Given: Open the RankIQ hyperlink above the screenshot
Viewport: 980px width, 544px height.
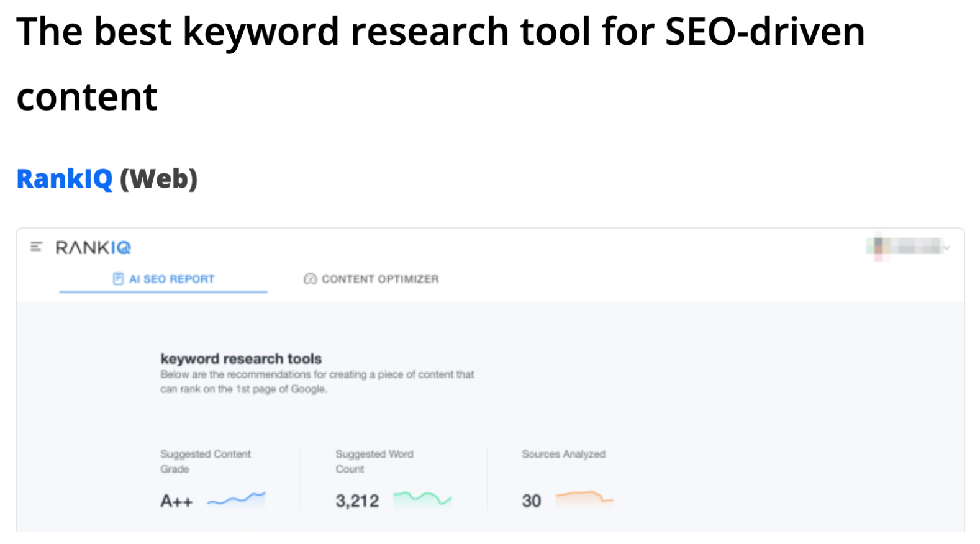Looking at the screenshot, I should 63,179.
